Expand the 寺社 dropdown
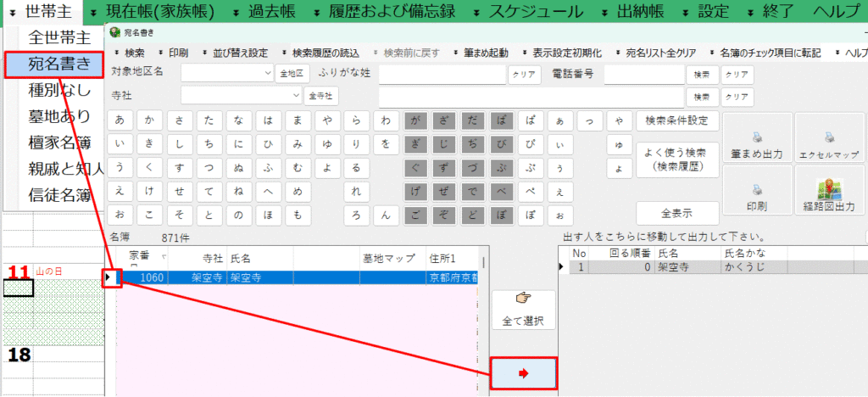Image resolution: width=868 pixels, height=397 pixels. click(296, 95)
